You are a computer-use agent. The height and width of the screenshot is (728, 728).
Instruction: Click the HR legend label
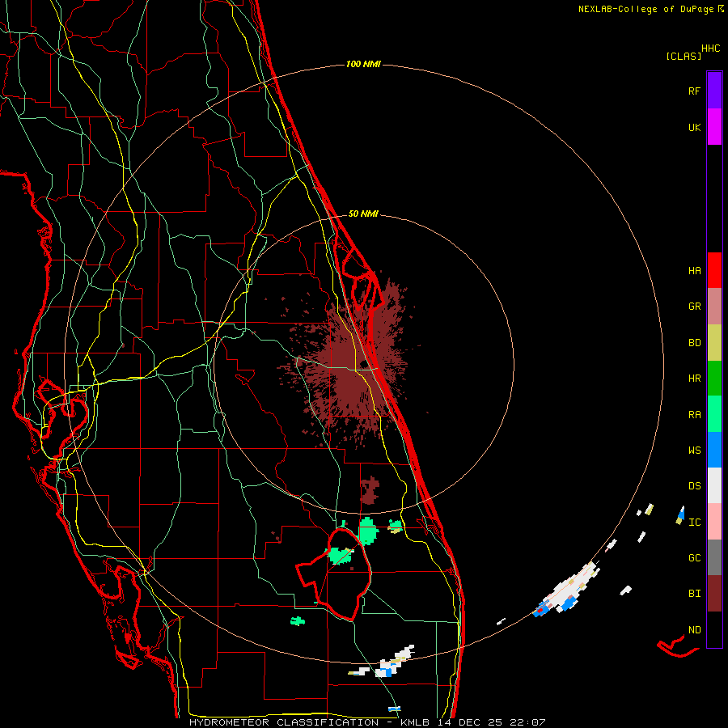coord(694,379)
